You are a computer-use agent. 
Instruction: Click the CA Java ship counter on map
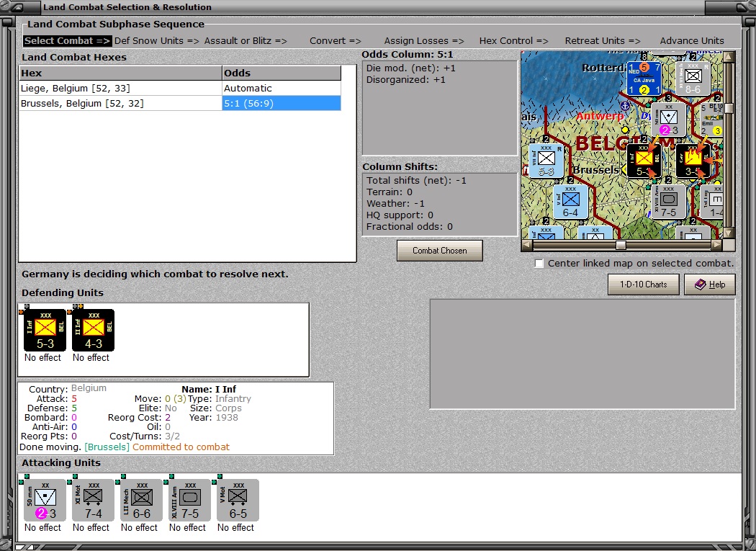[x=644, y=77]
